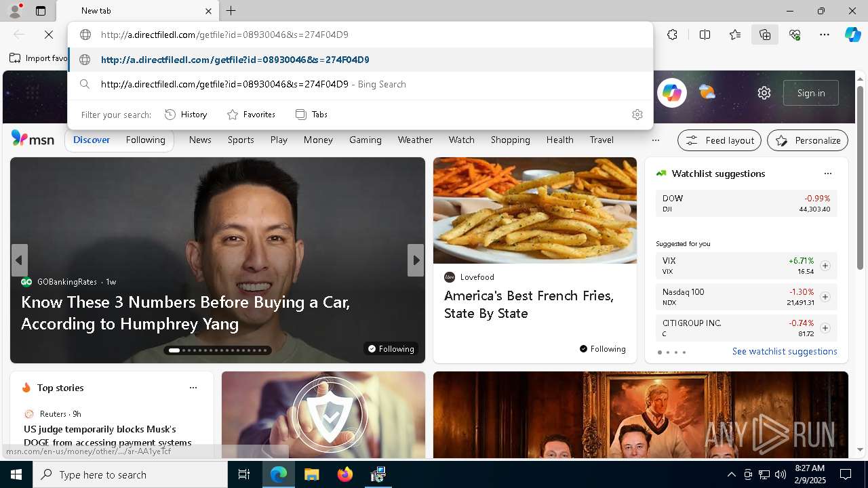Open the Money section
Viewport: 868px width, 488px height.
pyautogui.click(x=318, y=140)
